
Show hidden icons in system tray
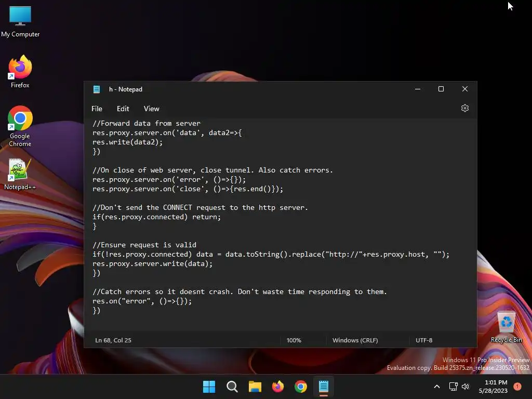coord(437,387)
